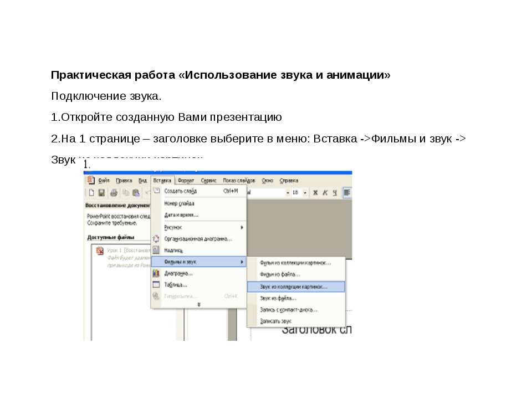Click the Save floppy disk icon
Image resolution: width=532 pixels, height=399 pixels.
point(101,193)
